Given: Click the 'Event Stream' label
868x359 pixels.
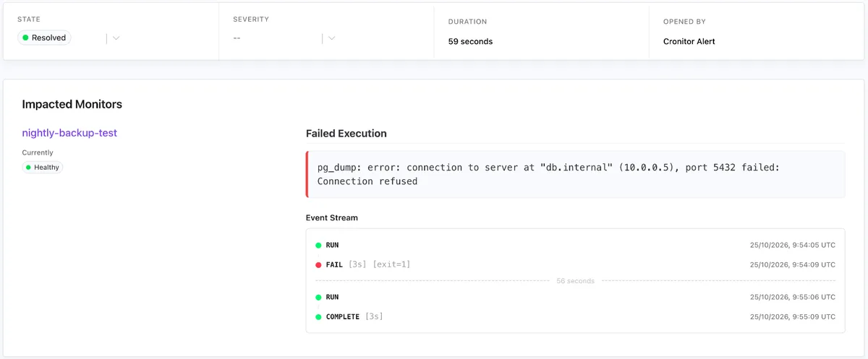Looking at the screenshot, I should 332,217.
